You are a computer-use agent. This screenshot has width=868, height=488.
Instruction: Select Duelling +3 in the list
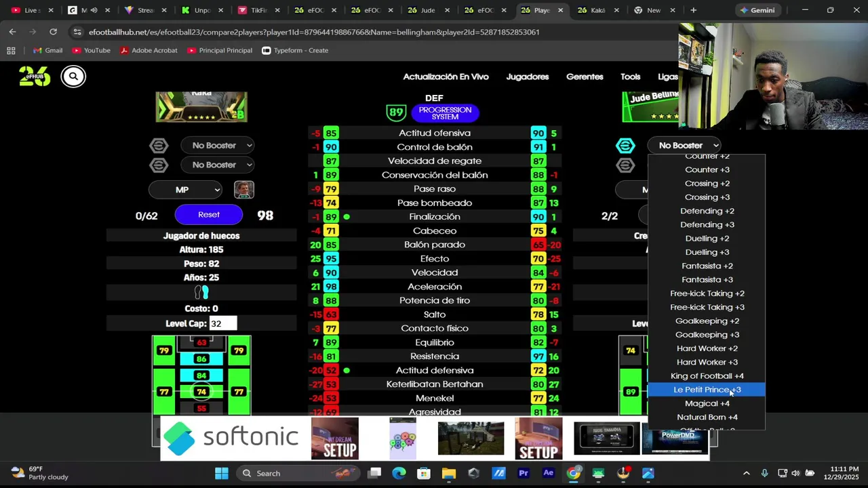click(x=707, y=252)
